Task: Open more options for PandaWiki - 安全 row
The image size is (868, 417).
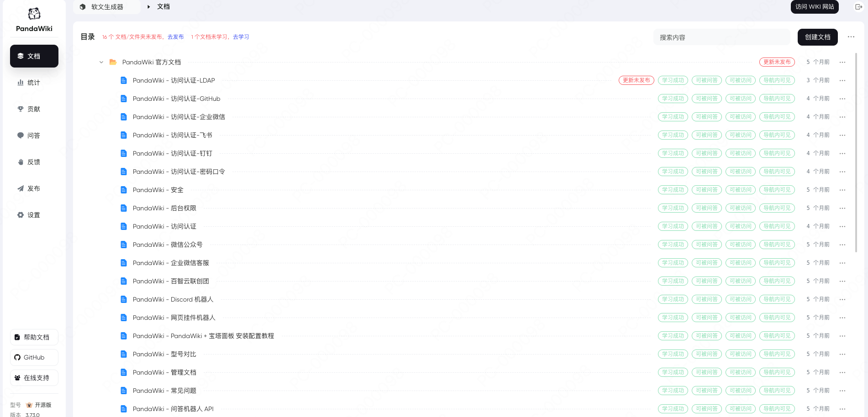Action: [842, 190]
